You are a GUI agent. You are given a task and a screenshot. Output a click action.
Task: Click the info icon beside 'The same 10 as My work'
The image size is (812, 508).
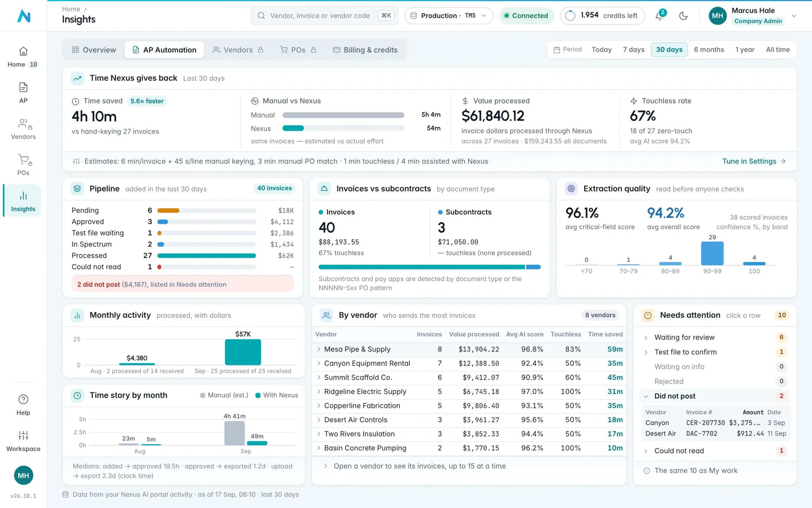(646, 471)
